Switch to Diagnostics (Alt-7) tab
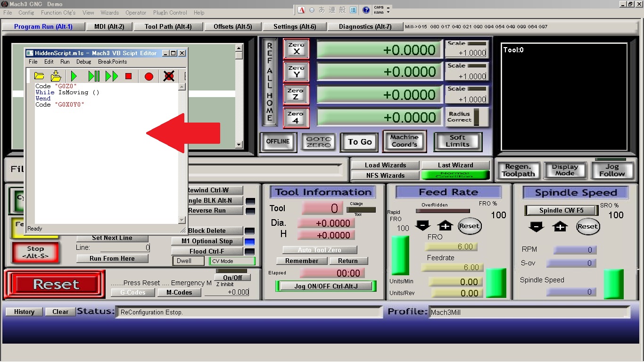Screen dimensions: 644x362 coord(365,26)
